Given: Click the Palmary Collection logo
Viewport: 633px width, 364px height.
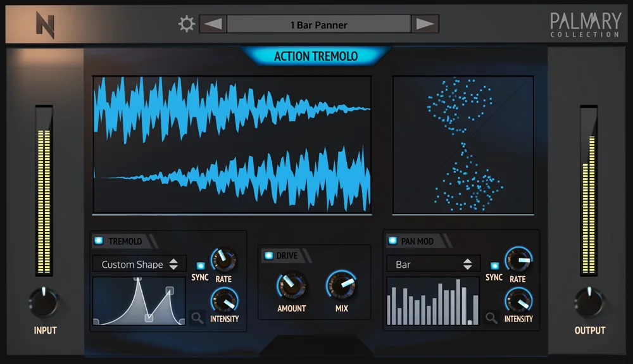Looking at the screenshot, I should 586,25.
